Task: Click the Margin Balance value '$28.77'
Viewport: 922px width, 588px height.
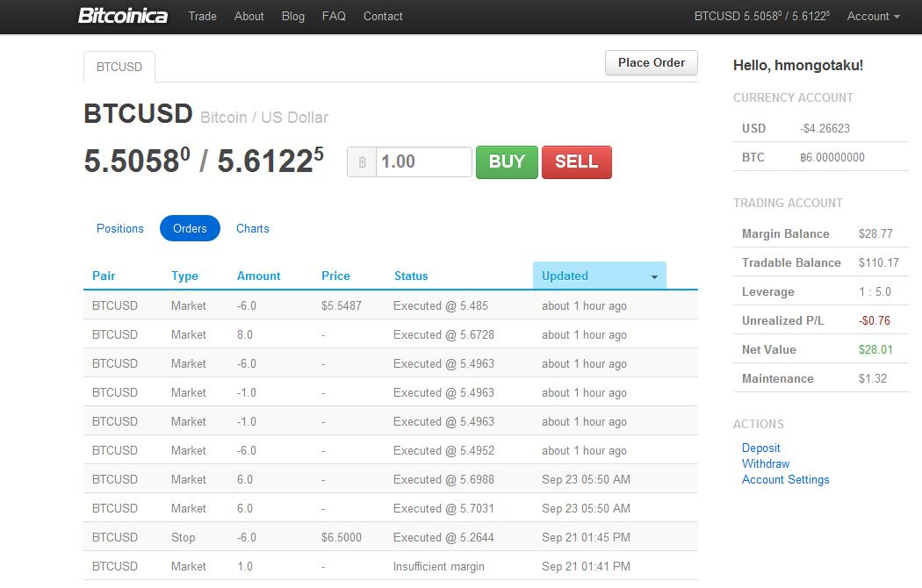Action: (875, 233)
